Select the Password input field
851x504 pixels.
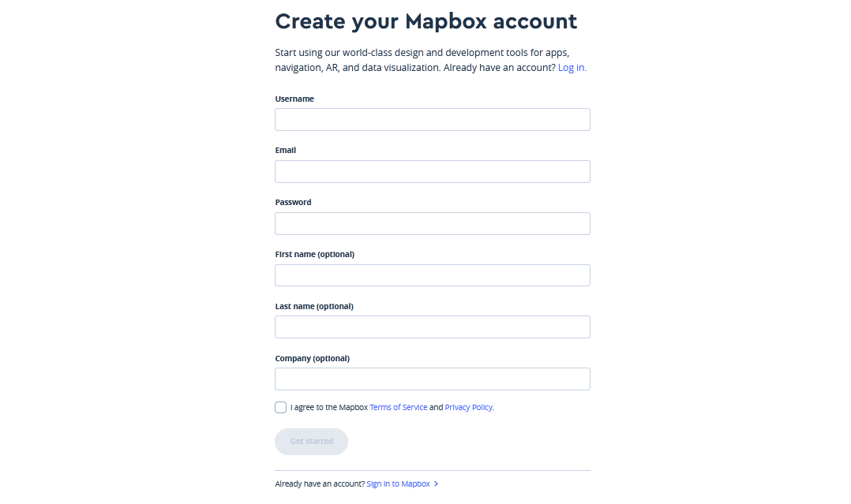click(x=432, y=224)
